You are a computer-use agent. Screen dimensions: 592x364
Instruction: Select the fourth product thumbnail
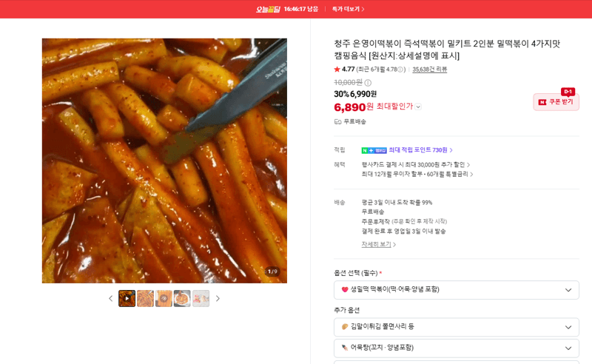[182, 298]
